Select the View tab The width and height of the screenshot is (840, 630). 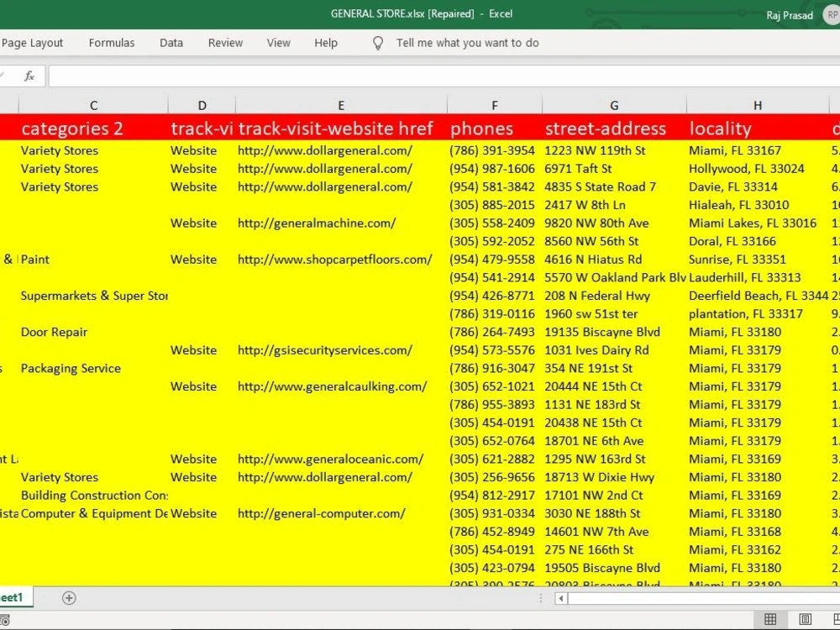click(x=279, y=43)
